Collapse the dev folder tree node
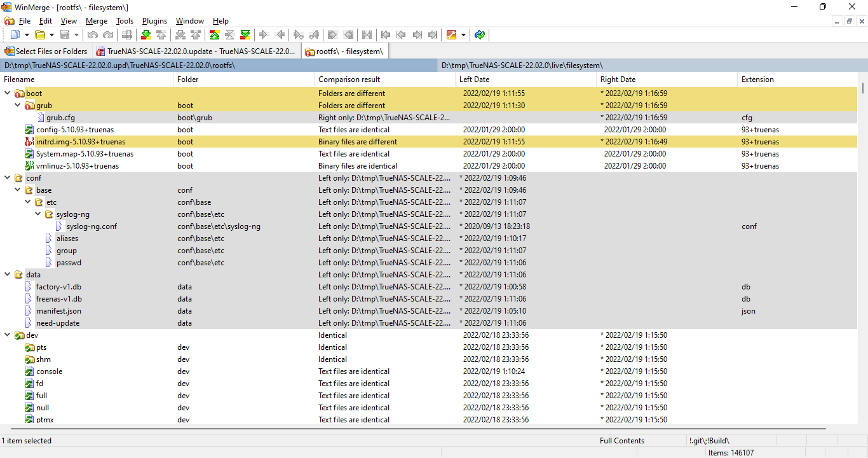This screenshot has height=458, width=868. click(x=8, y=335)
